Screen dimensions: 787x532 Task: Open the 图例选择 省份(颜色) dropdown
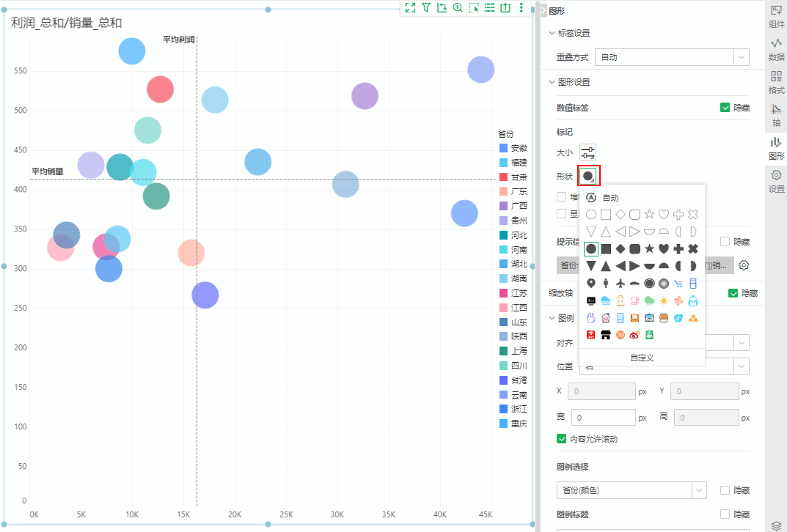click(700, 490)
